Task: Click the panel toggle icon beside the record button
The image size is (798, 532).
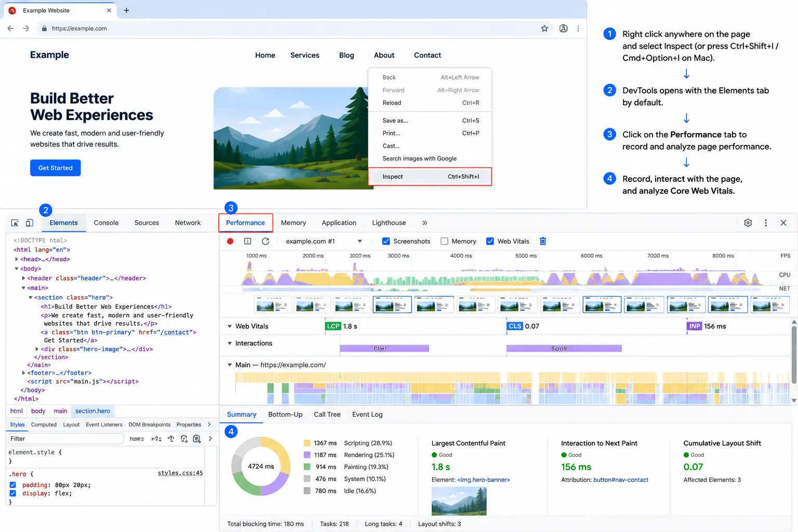Action: point(248,241)
